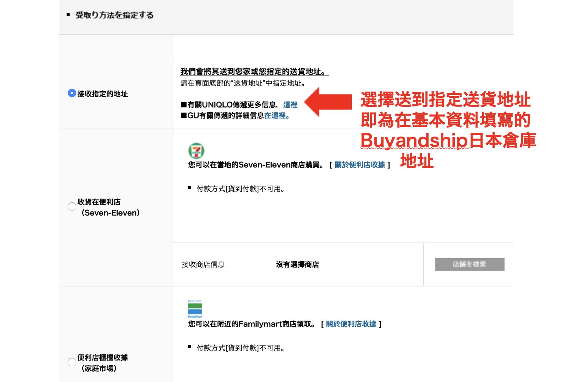Click the 請在頁面底部的送貨地址 instruction text

242,83
